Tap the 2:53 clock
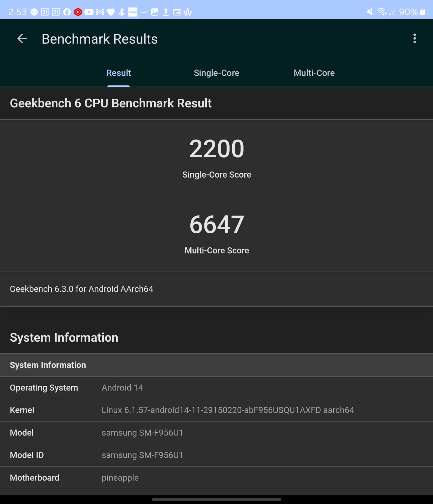433x504 pixels. pos(17,12)
